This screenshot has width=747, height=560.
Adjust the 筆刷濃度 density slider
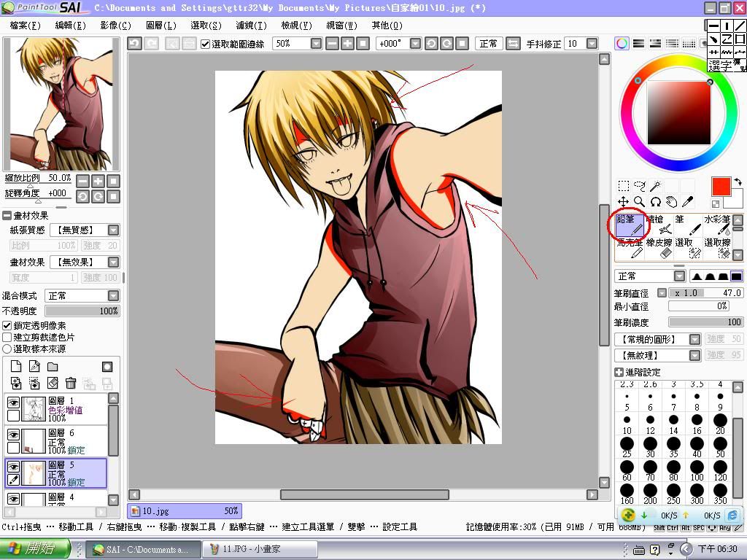(x=705, y=322)
